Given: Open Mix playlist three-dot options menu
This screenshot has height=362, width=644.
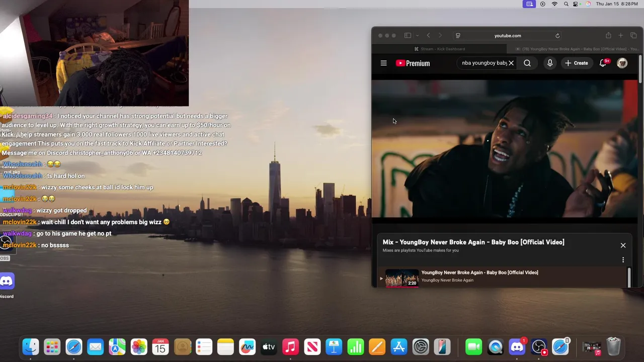Looking at the screenshot, I should [x=623, y=260].
